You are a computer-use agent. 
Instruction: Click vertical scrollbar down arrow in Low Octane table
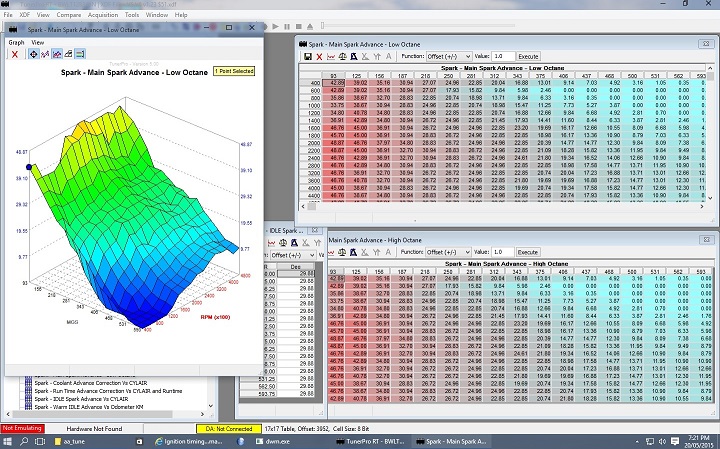[x=710, y=198]
